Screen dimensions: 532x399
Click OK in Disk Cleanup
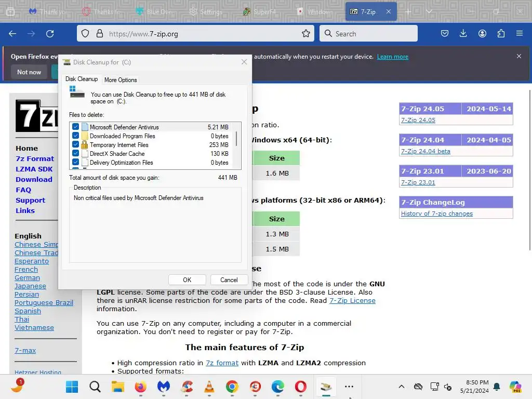187,280
